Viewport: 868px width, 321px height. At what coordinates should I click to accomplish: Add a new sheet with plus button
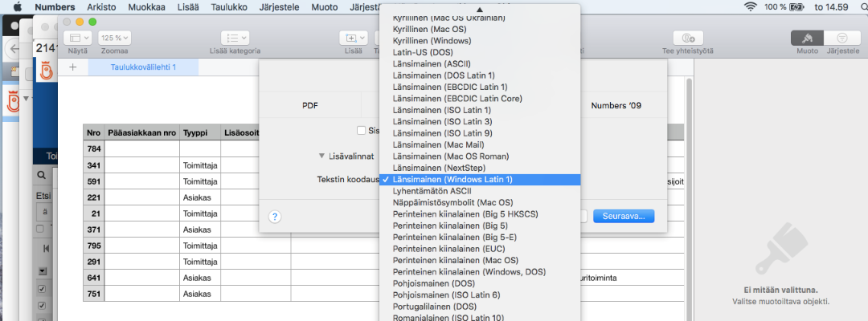coord(73,67)
